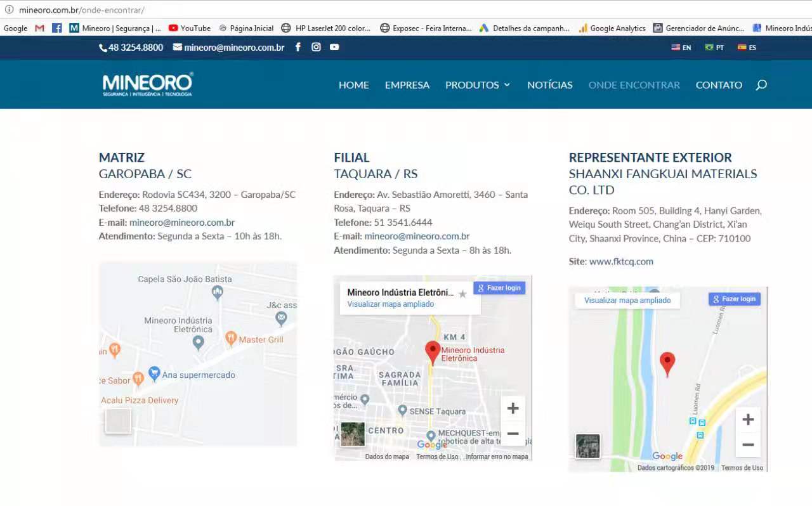Open Gerenciador de Anúncios bookmark

(699, 28)
